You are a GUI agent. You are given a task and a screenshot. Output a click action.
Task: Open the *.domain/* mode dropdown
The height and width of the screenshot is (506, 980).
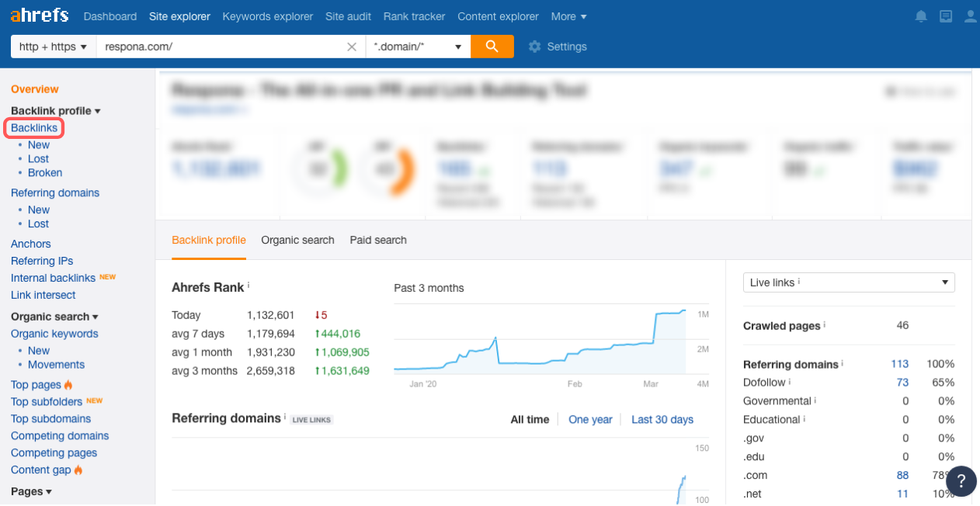coord(418,47)
